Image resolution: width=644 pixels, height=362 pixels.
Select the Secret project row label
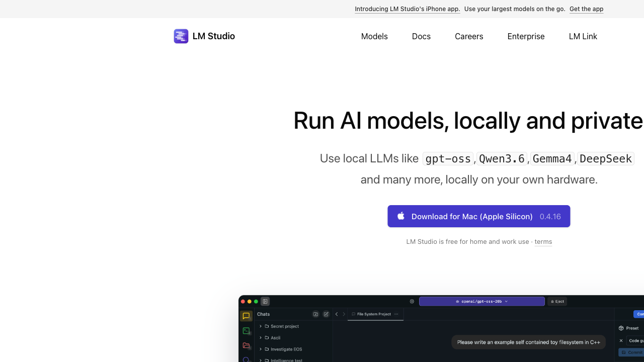pyautogui.click(x=285, y=326)
